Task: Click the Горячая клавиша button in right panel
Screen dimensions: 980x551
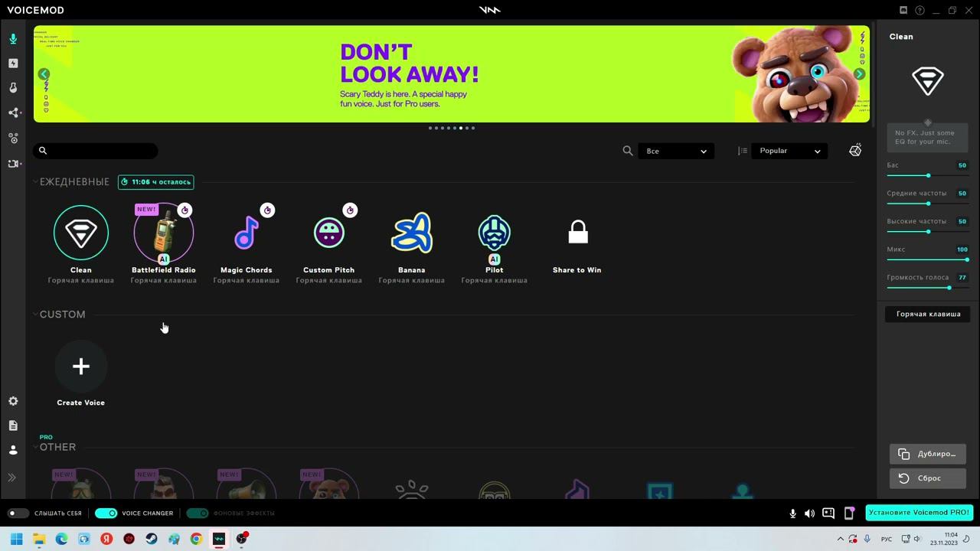Action: click(x=928, y=314)
